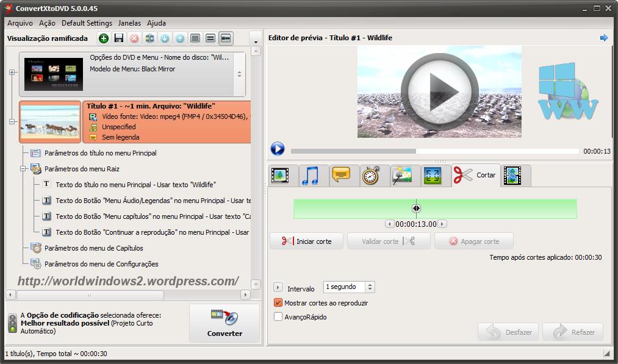The width and height of the screenshot is (618, 364).
Task: Open the Intervalo 1 segundo combo box
Action: [x=349, y=287]
